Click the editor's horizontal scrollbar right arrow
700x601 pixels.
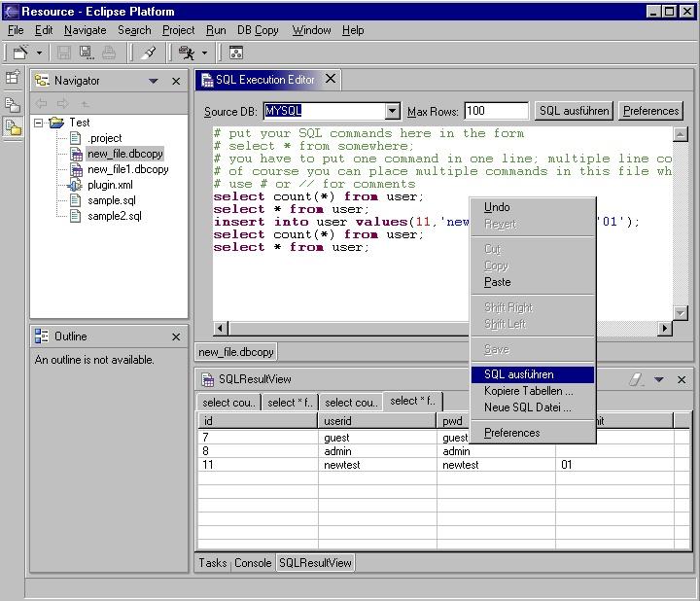tap(665, 329)
